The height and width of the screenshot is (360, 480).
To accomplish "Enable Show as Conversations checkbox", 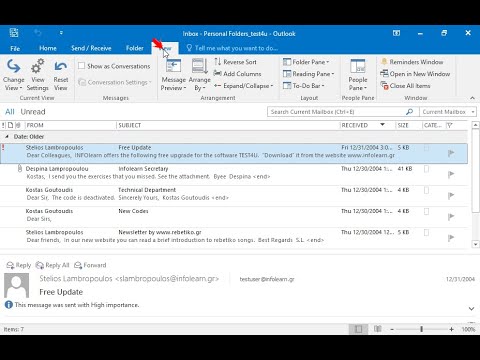I will (81, 66).
